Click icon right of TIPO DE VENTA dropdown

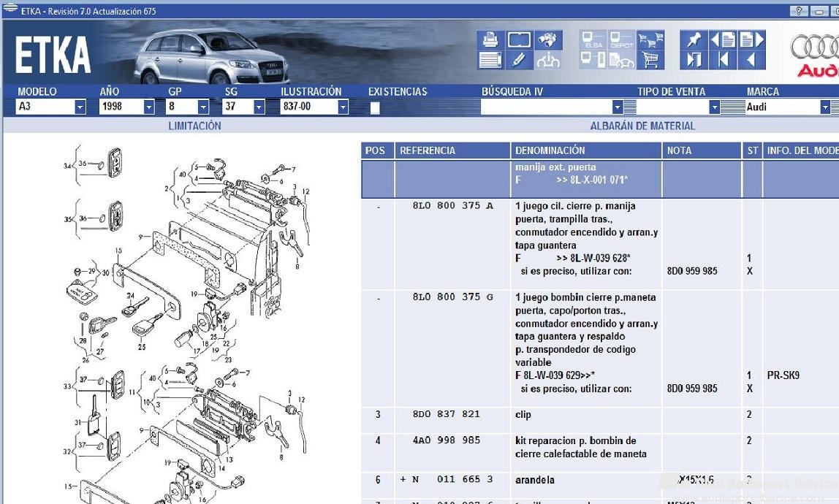(732, 107)
